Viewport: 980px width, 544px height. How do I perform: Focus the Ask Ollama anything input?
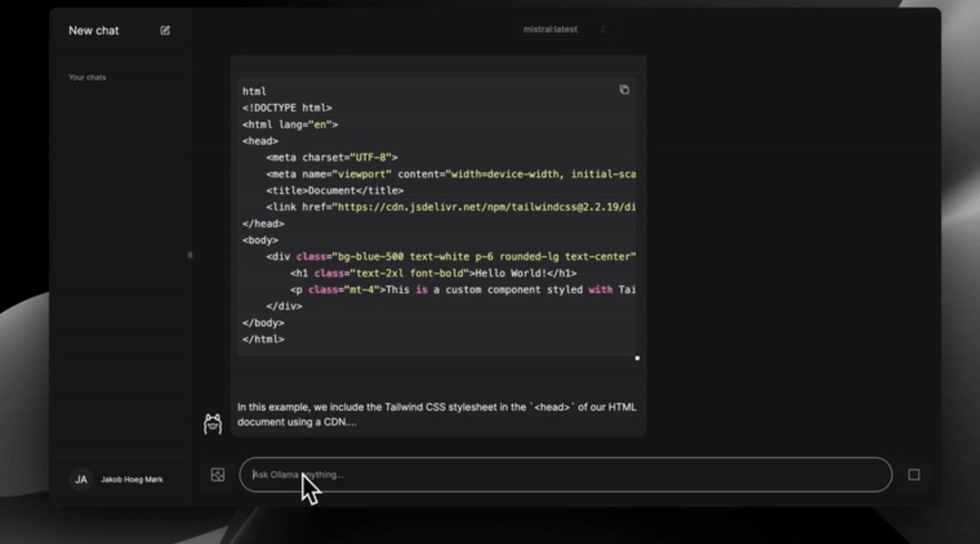565,475
